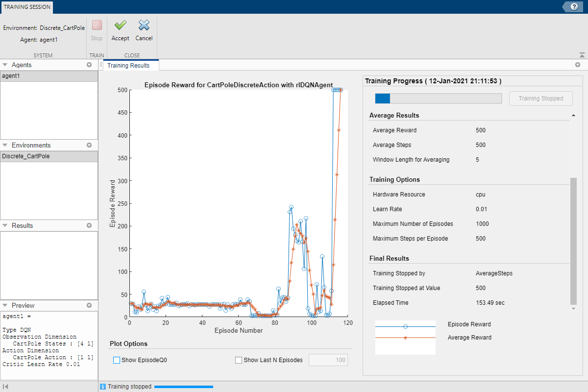The image size is (588, 392).
Task: Enable Show EpisodeQ0 checkbox
Action: (x=117, y=360)
